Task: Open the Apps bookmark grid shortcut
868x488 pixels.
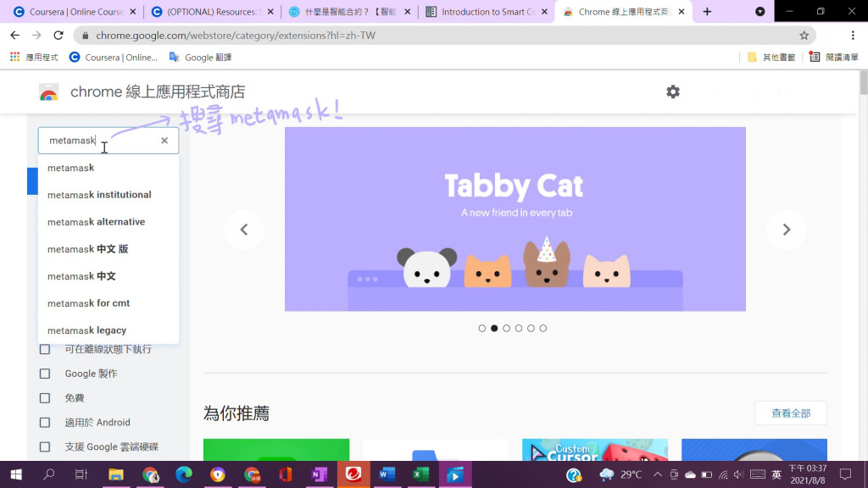Action: click(x=34, y=57)
